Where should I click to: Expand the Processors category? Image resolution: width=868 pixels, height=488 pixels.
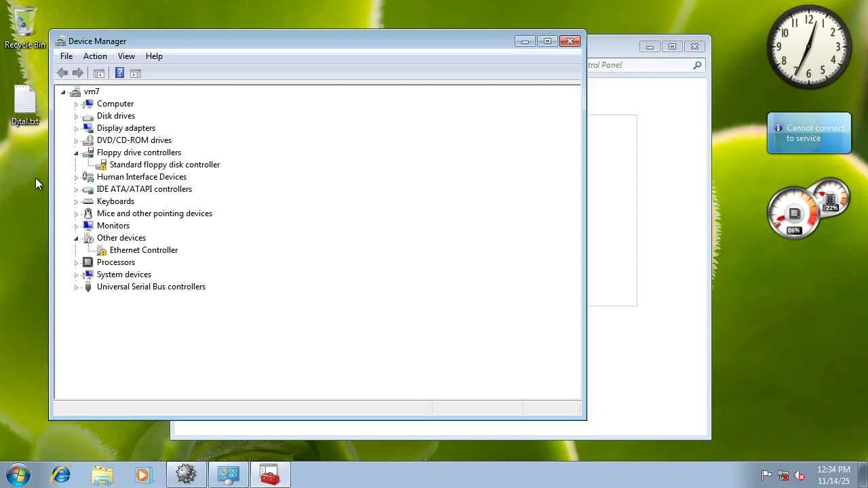pos(76,263)
